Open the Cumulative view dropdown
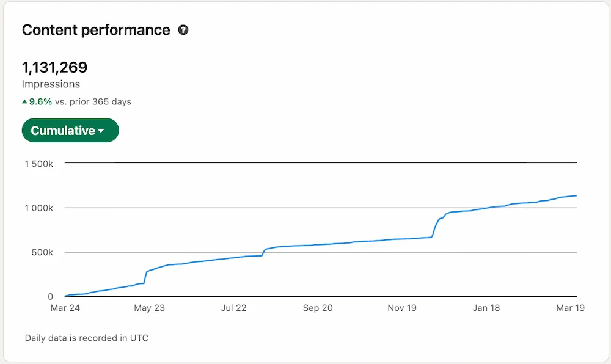611x364 pixels. pos(70,130)
